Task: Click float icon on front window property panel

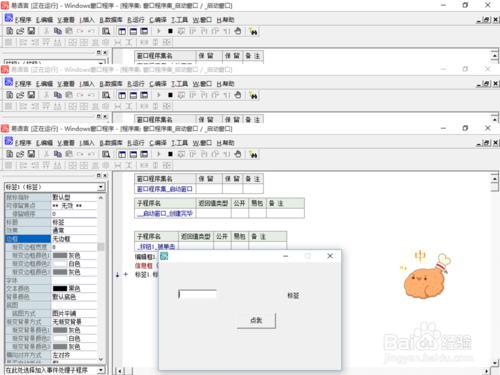Action: (99, 175)
